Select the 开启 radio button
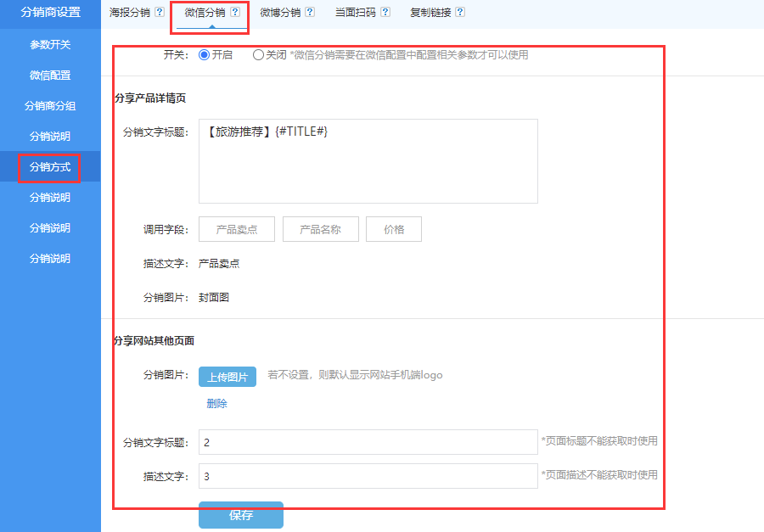 [x=204, y=54]
